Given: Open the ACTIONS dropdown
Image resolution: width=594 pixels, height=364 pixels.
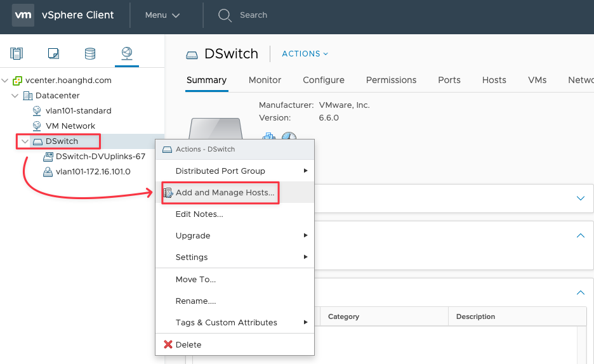Looking at the screenshot, I should 305,54.
